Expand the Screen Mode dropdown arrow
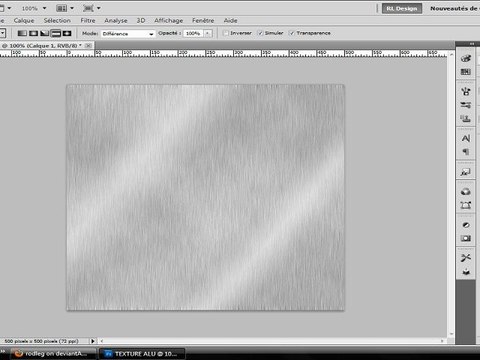This screenshot has height=360, width=480. click(x=98, y=8)
